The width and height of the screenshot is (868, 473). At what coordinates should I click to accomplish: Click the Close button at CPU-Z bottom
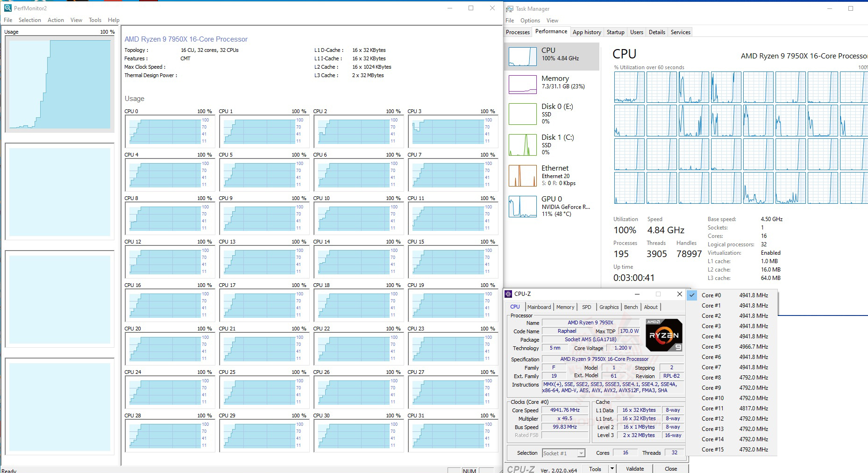coord(671,469)
